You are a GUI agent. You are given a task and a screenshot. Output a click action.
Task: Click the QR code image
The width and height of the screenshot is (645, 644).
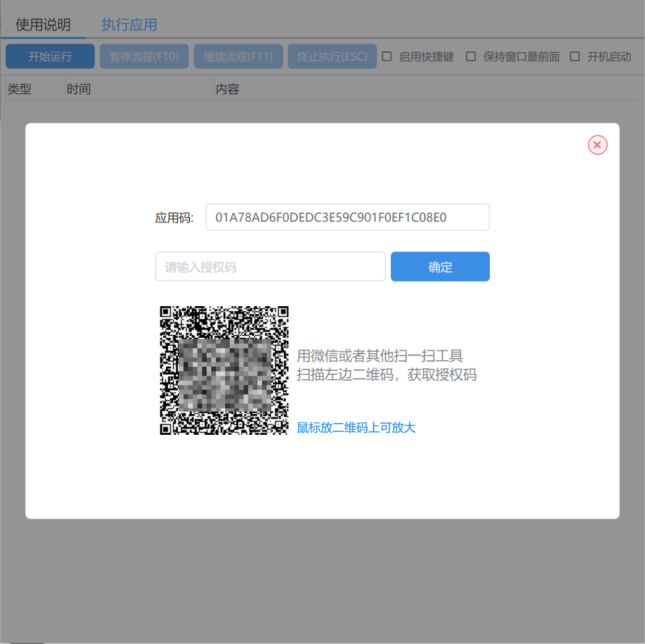pos(224,370)
